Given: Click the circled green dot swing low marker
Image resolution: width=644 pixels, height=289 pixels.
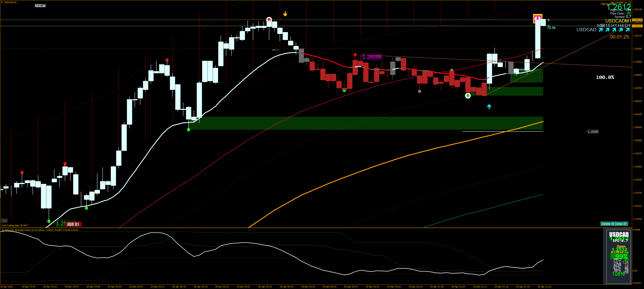Looking at the screenshot, I should pyautogui.click(x=468, y=96).
